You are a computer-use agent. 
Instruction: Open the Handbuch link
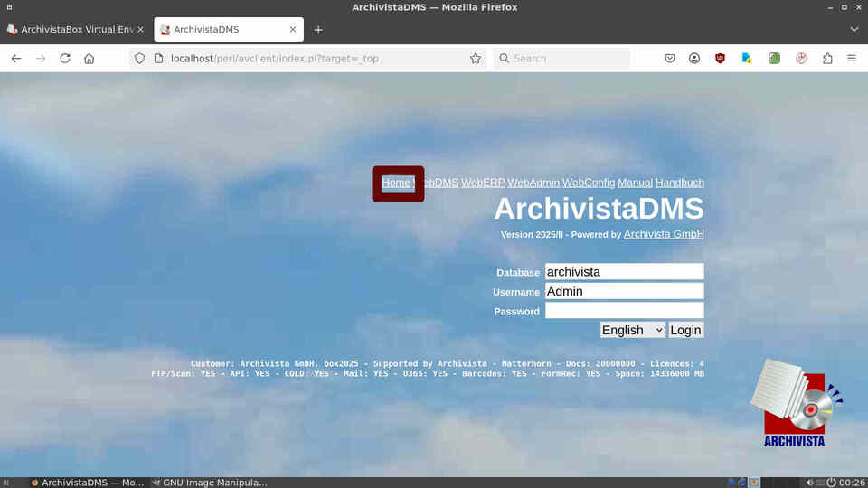pyautogui.click(x=680, y=183)
